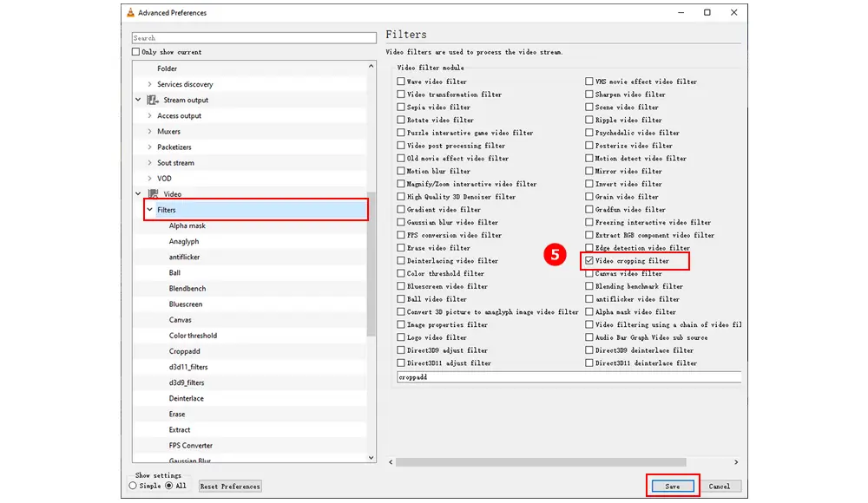The height and width of the screenshot is (503, 868).
Task: Check the Old movie effect video filter
Action: tap(401, 158)
